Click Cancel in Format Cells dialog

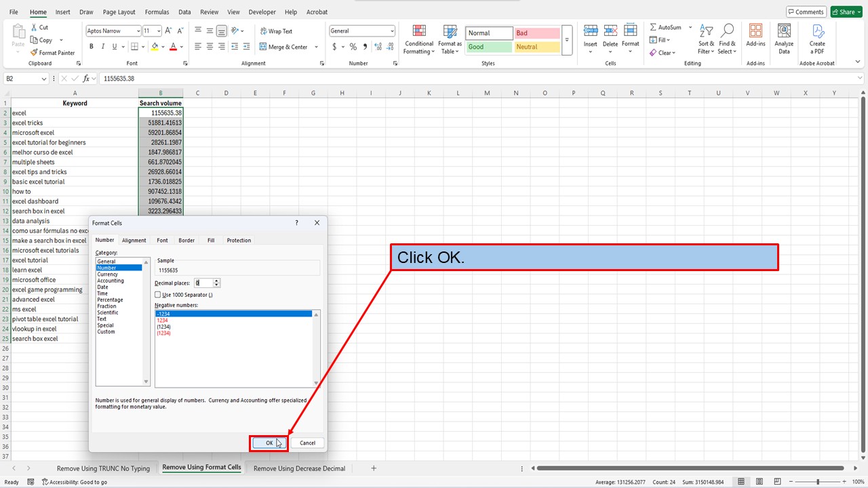point(307,443)
